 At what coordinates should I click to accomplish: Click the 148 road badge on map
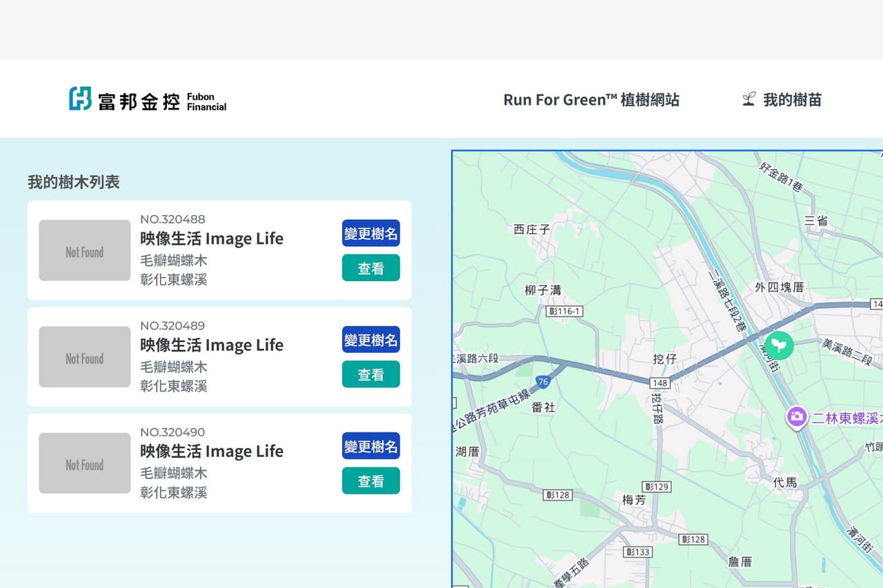click(x=659, y=383)
